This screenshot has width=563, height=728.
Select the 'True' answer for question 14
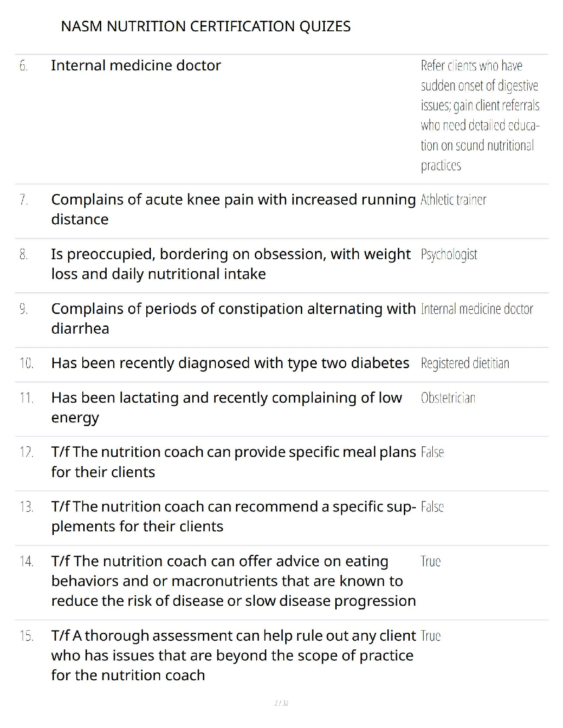click(x=431, y=562)
